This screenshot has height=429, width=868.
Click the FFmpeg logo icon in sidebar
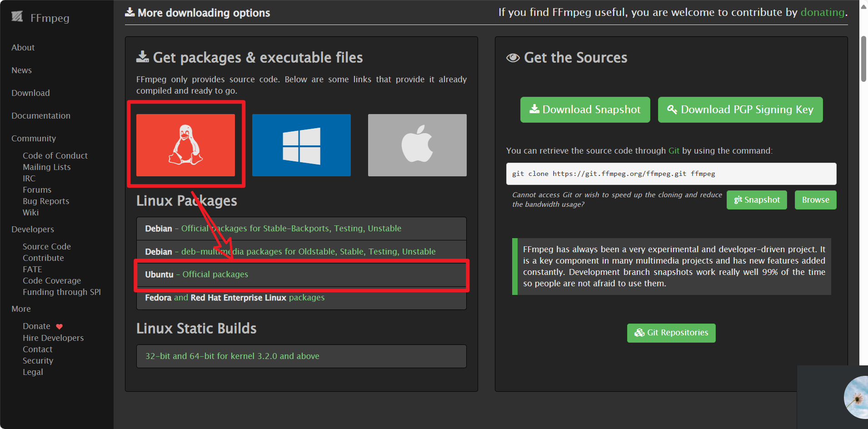click(x=17, y=17)
